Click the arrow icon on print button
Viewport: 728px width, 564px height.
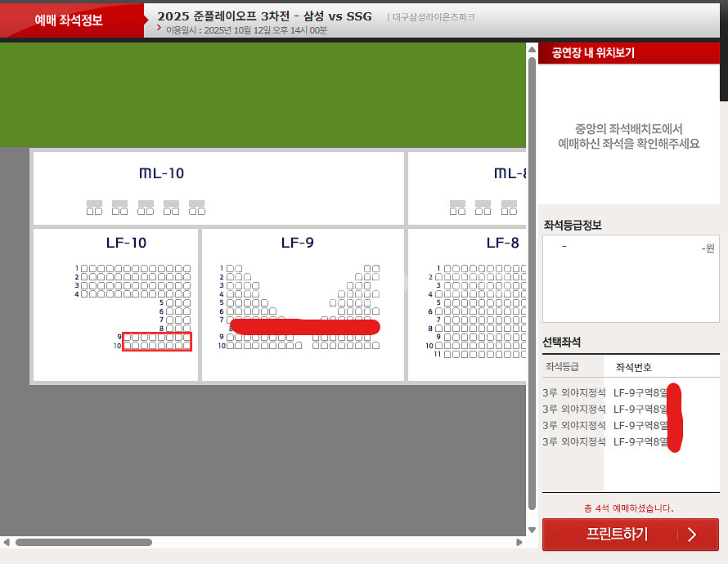[692, 535]
